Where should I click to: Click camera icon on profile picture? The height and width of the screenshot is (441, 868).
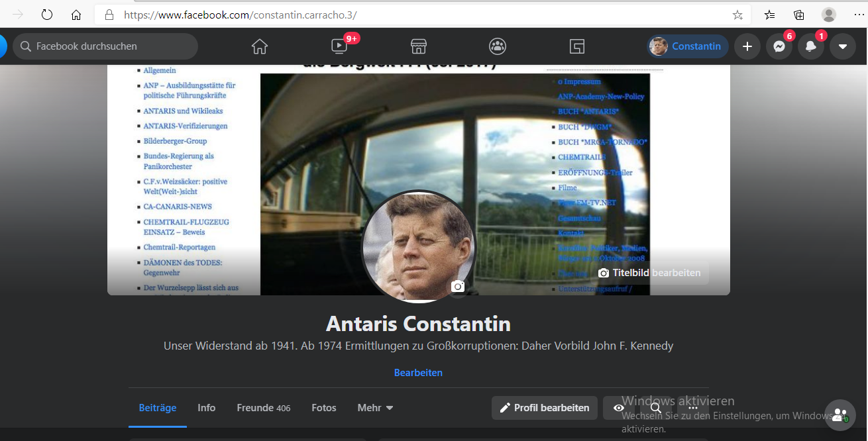pyautogui.click(x=458, y=286)
